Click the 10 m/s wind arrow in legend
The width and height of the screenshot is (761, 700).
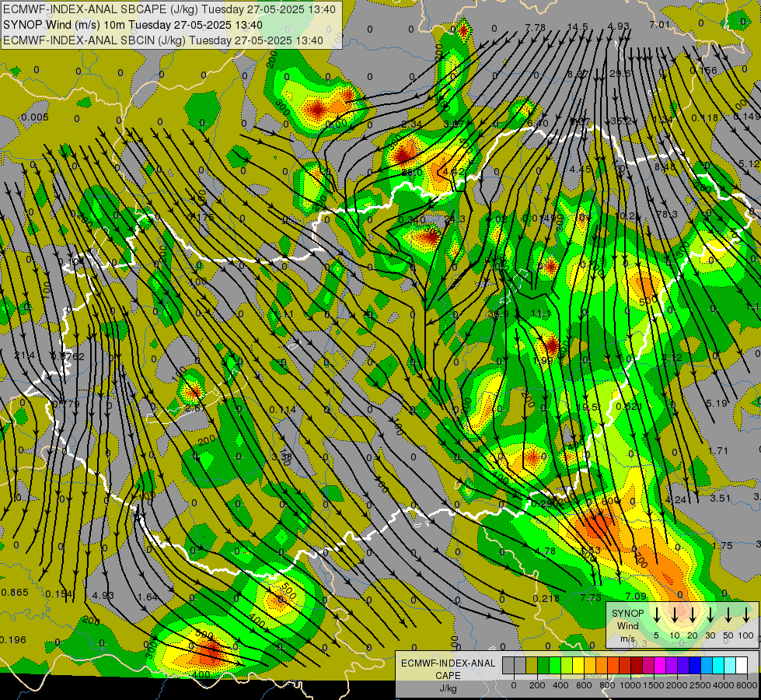tap(674, 614)
